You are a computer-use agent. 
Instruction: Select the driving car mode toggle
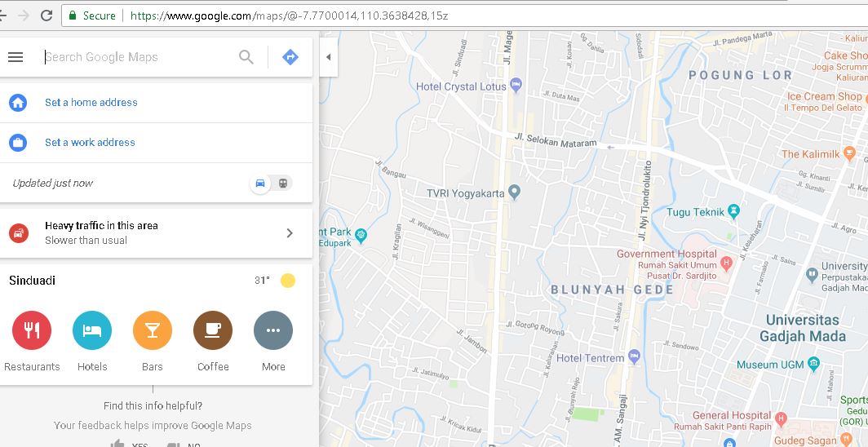260,183
